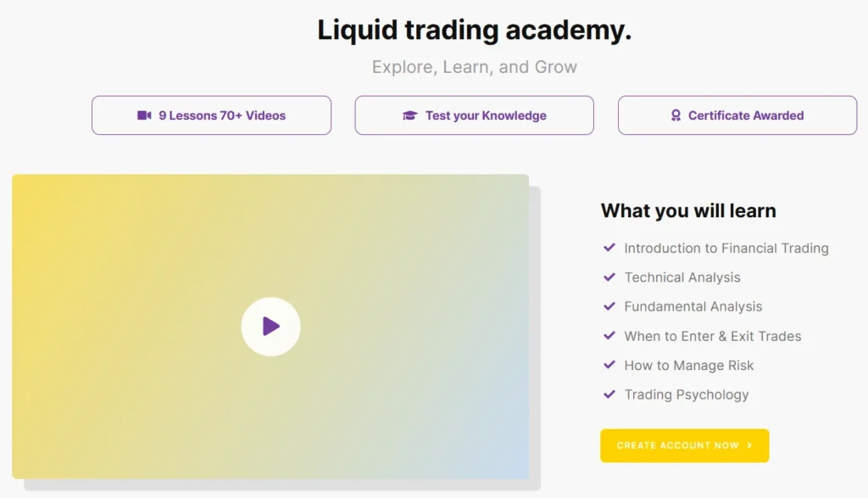Click checkmark next to Fundamental Analysis
The width and height of the screenshot is (868, 498).
point(609,306)
